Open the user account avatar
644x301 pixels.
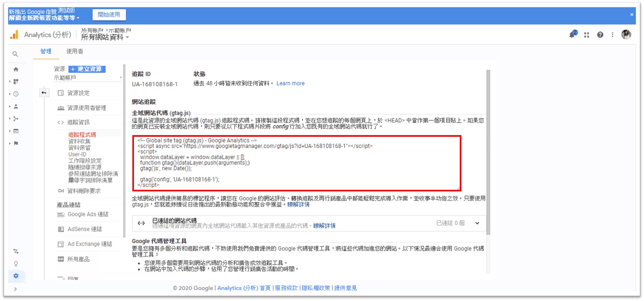626,35
